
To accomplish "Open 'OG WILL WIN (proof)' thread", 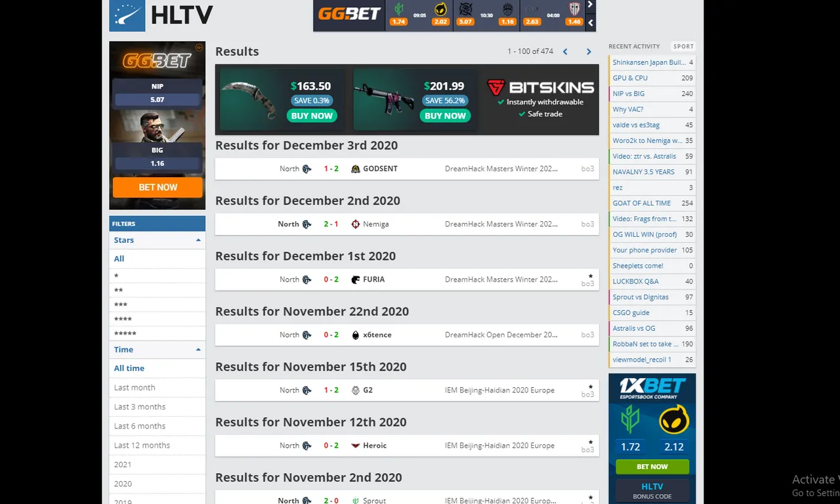I will click(652, 234).
